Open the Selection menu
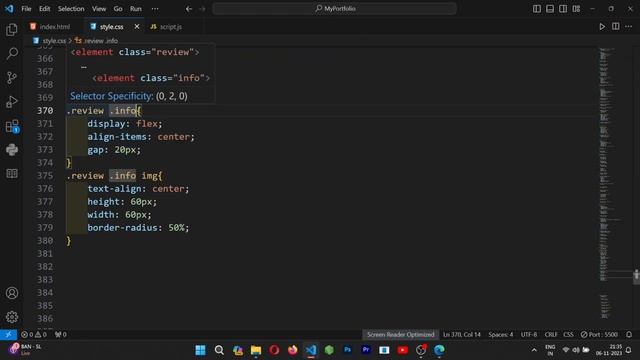 71,9
